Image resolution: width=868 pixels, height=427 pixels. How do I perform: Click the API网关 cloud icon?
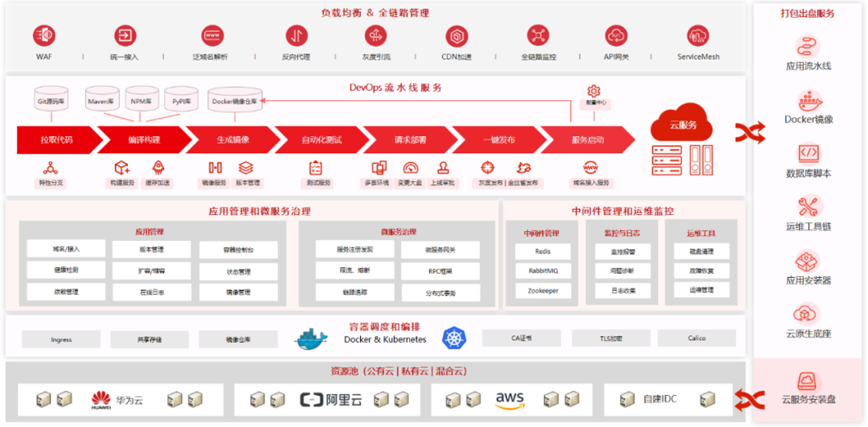(x=616, y=36)
